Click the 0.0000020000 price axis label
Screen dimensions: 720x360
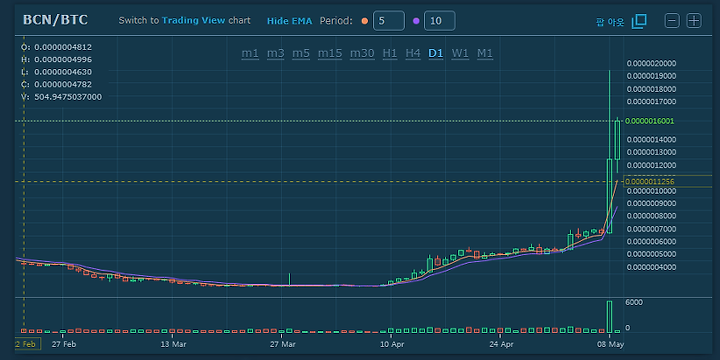651,63
